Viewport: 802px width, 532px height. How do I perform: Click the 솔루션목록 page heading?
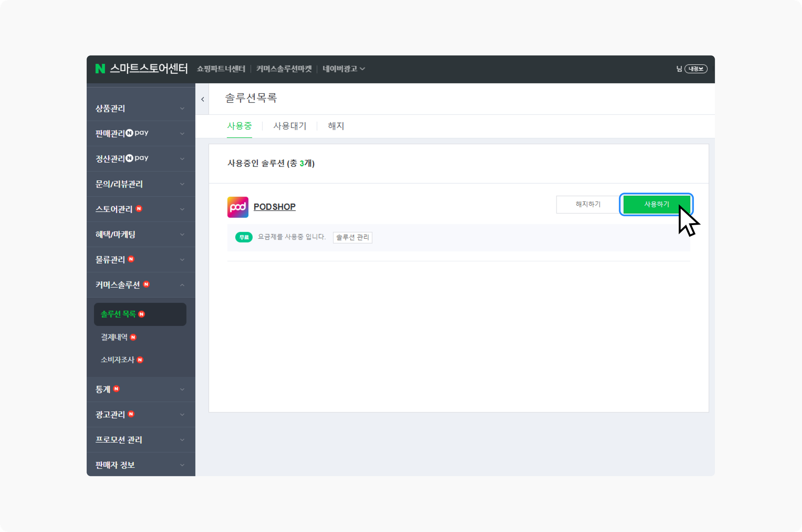(x=251, y=98)
